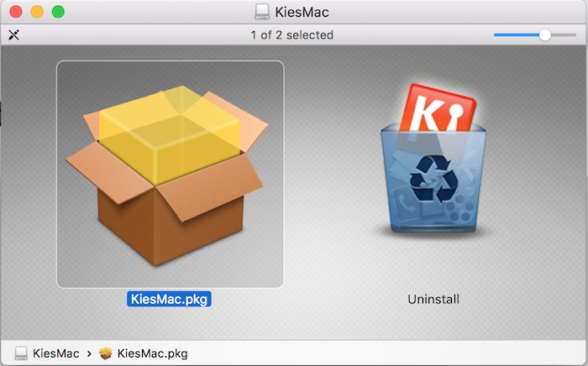
Task: Click the toolbar customize tools icon
Action: [x=14, y=35]
